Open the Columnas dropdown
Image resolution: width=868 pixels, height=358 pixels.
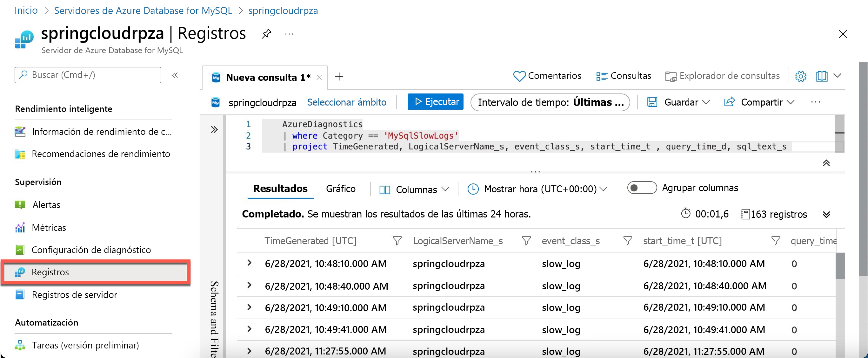414,189
